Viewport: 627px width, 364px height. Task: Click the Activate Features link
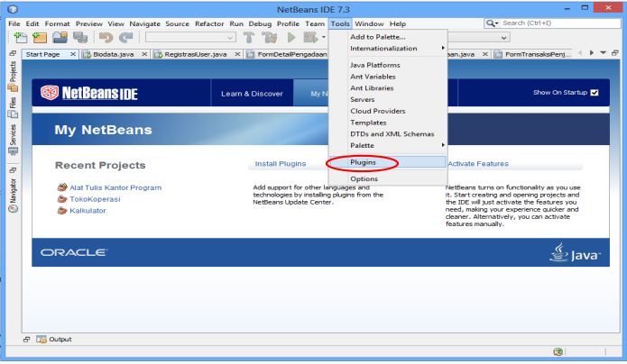pos(478,164)
